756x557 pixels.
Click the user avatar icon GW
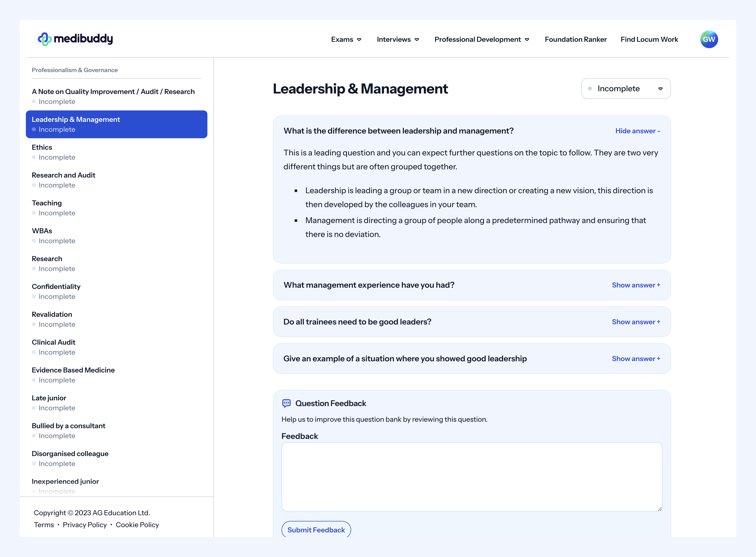709,39
